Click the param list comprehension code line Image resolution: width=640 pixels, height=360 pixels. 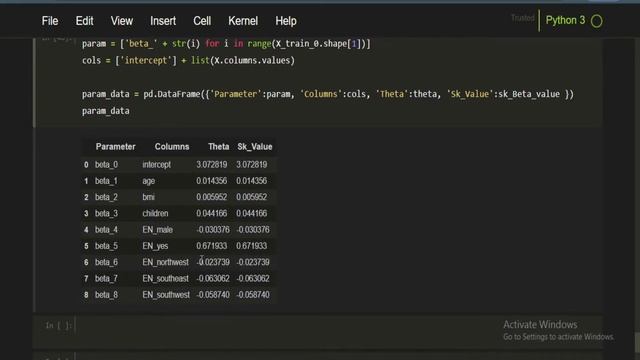226,44
